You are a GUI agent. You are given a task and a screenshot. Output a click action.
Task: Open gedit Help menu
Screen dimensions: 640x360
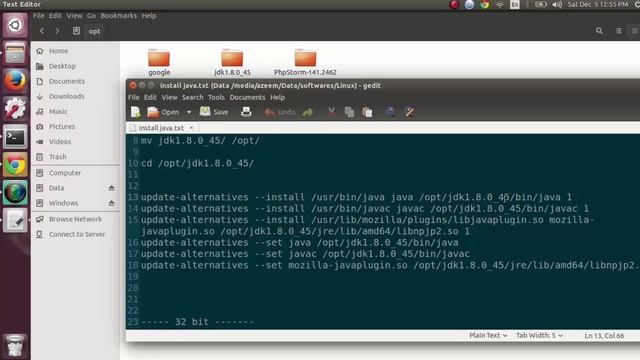[278, 98]
